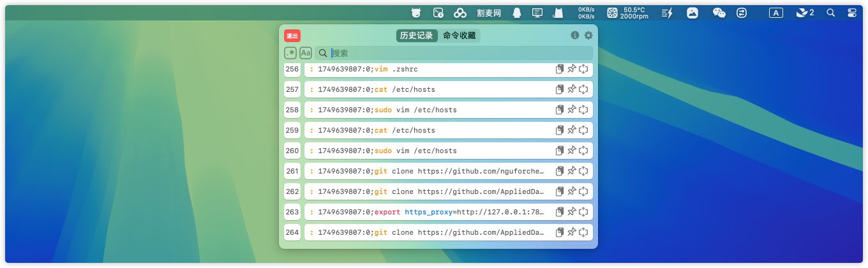Pin the row 256 vim .zshrc command
The image size is (868, 268).
point(572,69)
